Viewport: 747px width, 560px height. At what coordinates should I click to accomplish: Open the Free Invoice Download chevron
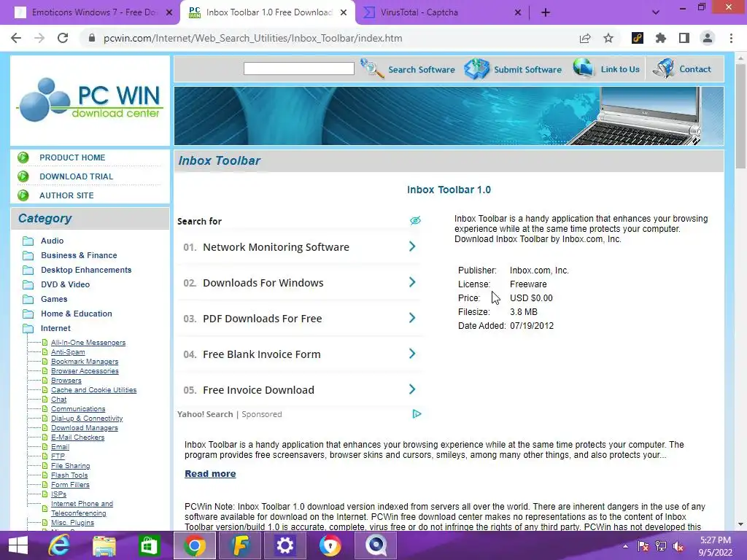pos(412,389)
